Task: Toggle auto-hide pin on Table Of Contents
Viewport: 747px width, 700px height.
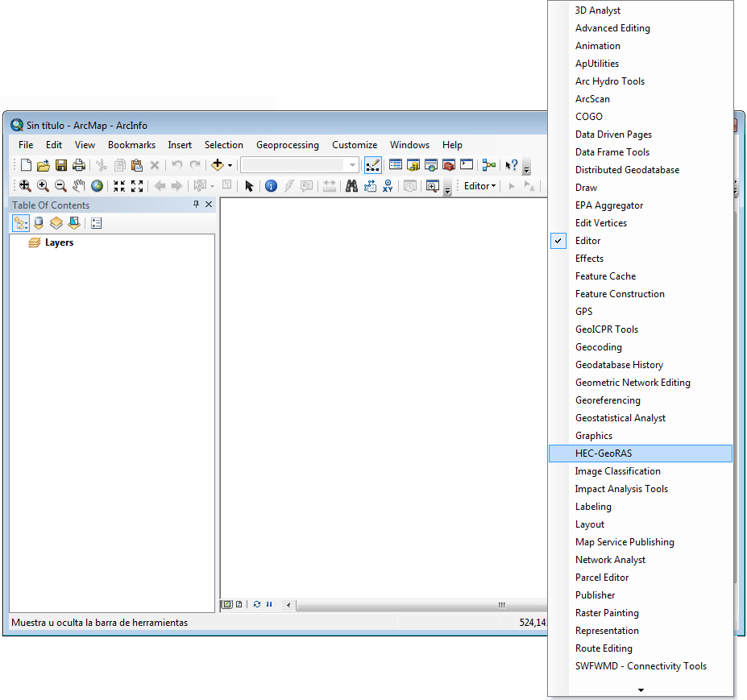Action: click(x=196, y=205)
